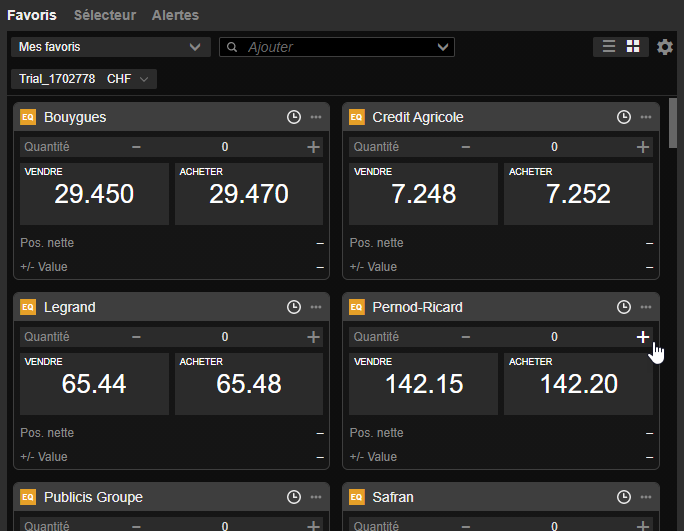The height and width of the screenshot is (531, 684).
Task: Increase Bouygues quantity with plus
Action: (x=313, y=147)
